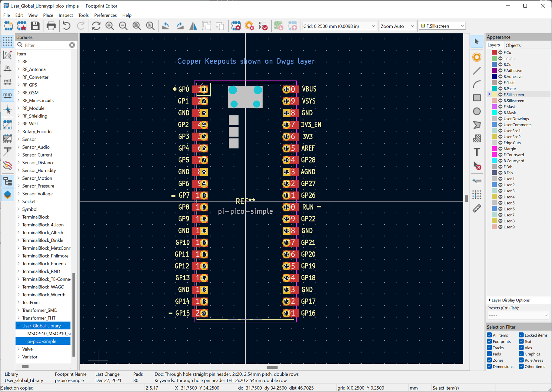Open the Edit menu
The image size is (552, 392).
pyautogui.click(x=19, y=15)
